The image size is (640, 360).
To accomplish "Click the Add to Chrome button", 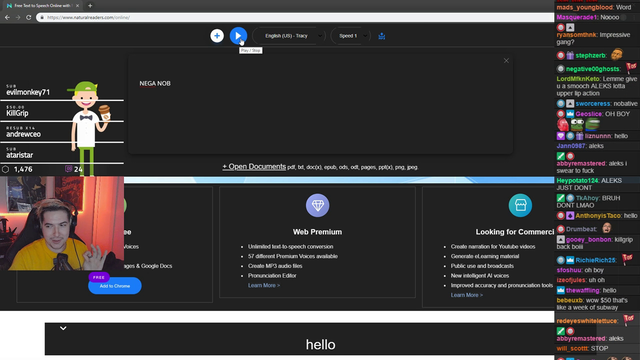I will coord(115,286).
